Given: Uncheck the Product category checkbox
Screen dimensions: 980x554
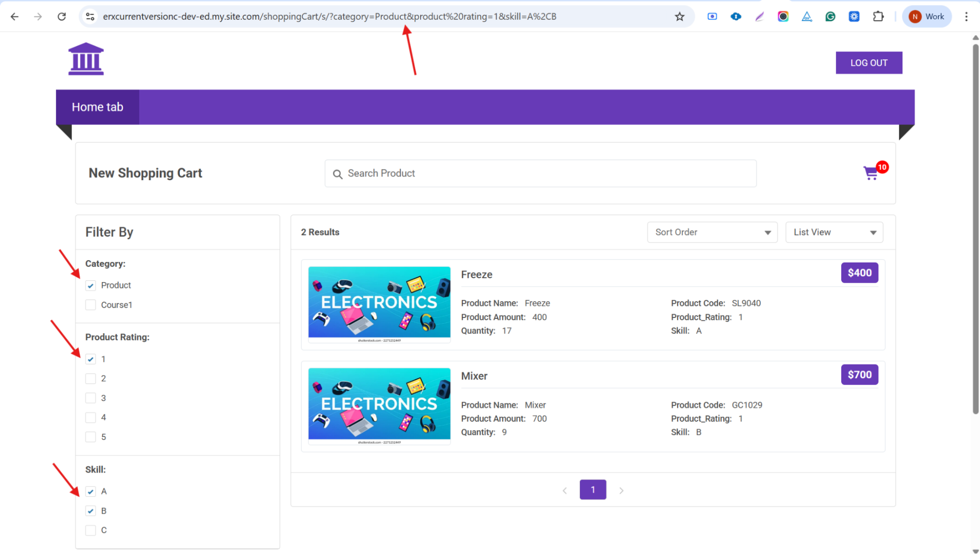Looking at the screenshot, I should point(91,286).
